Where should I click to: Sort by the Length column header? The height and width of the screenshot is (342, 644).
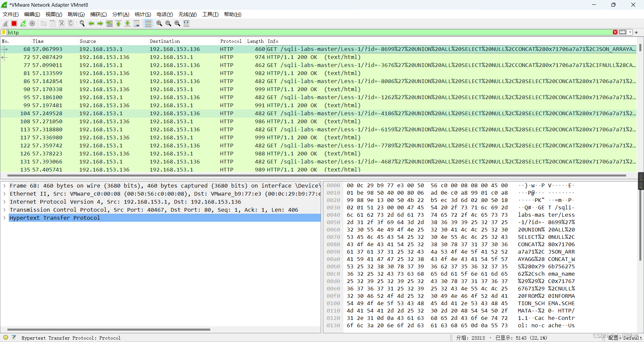point(256,41)
